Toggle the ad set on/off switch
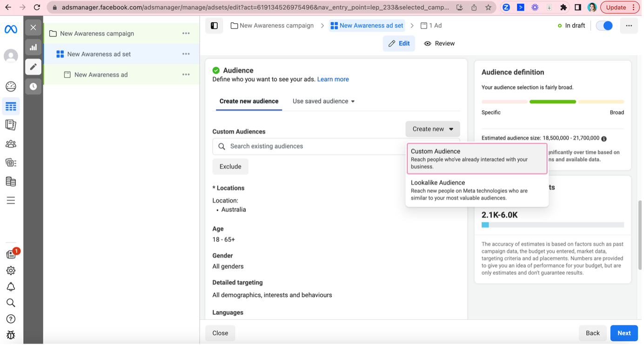The width and height of the screenshot is (644, 345). point(604,26)
